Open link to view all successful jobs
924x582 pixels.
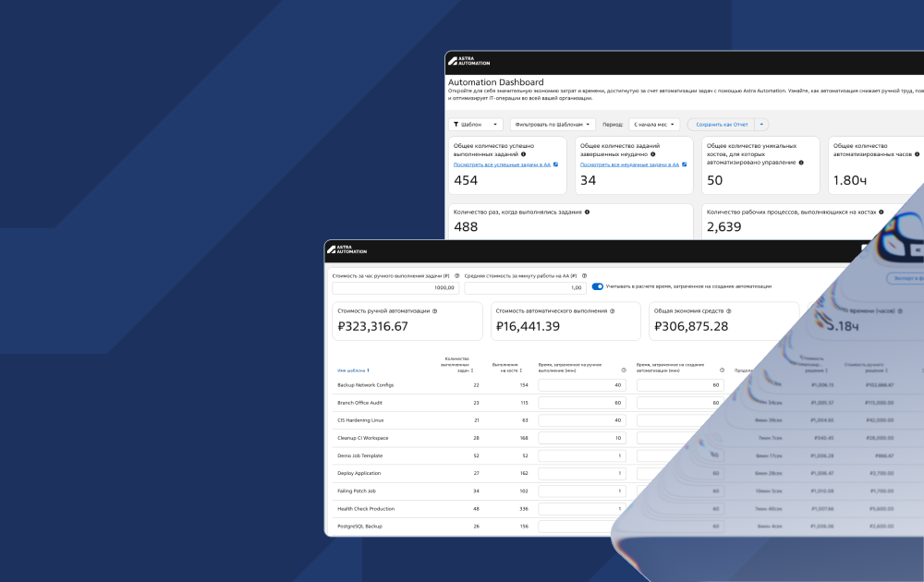click(502, 165)
